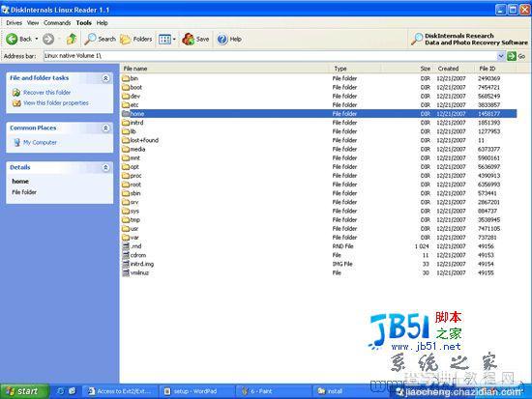Click the green Back arrow icon
The image size is (532, 399).
click(x=12, y=39)
